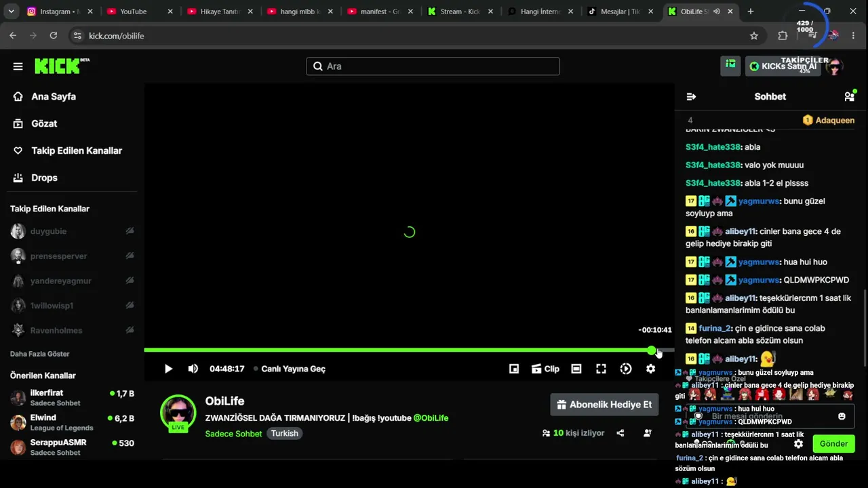Click the ObiLife channel name
This screenshot has height=488, width=868.
click(x=225, y=401)
